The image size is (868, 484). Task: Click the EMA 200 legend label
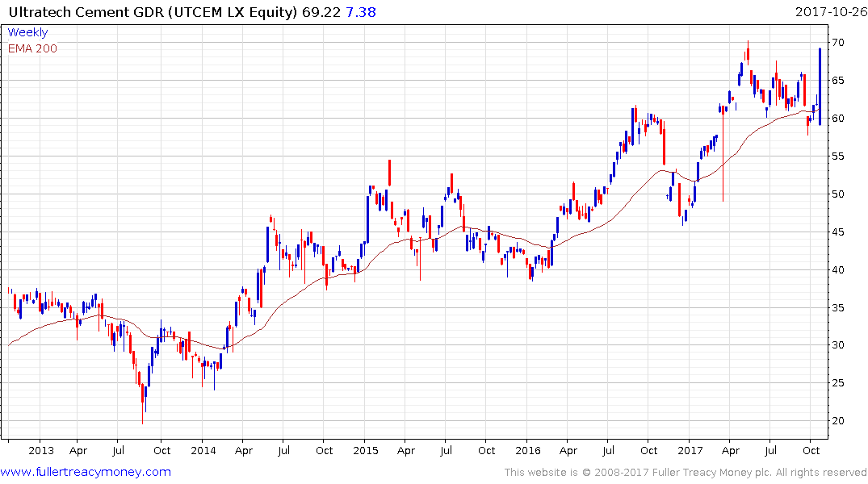pyautogui.click(x=32, y=48)
